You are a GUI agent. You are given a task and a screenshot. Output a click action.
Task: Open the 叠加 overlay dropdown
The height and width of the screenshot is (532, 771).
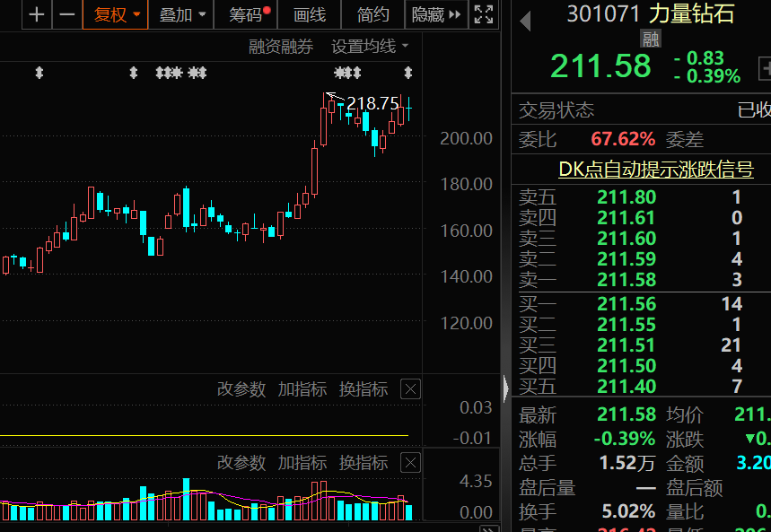coord(182,14)
